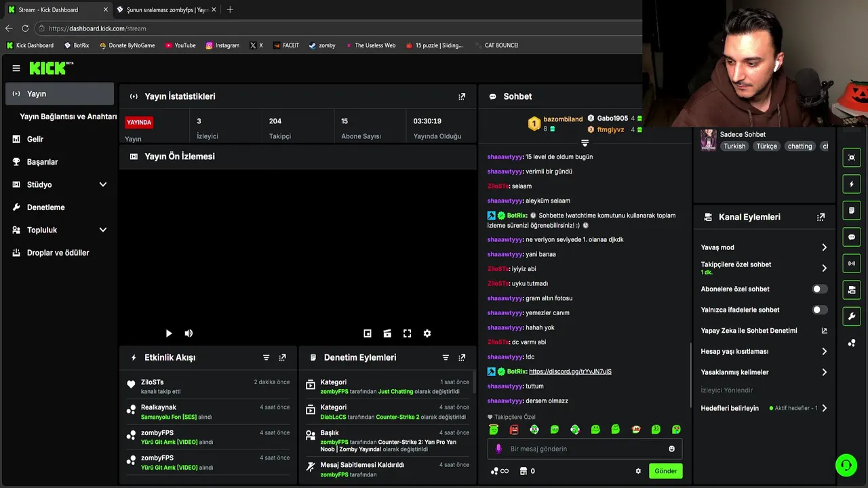Pop out the Kanal Eylemleri panel
Viewport: 868px width, 488px height.
coord(821,217)
